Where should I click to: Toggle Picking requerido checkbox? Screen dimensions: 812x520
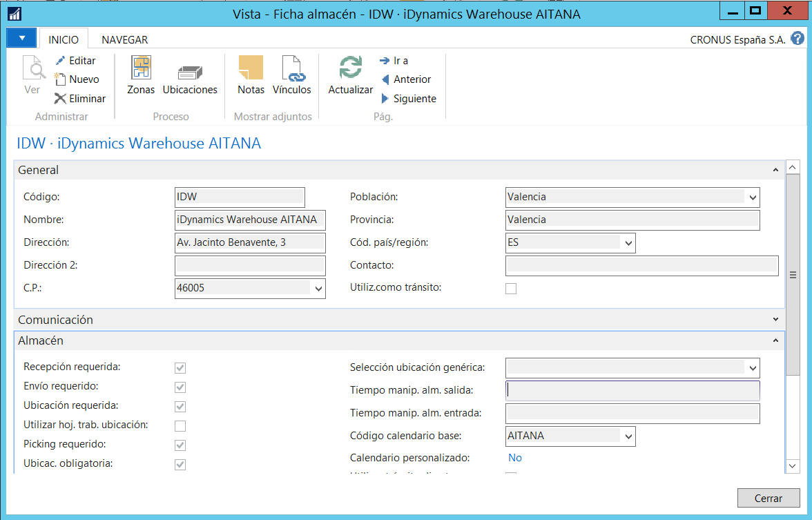coord(180,445)
